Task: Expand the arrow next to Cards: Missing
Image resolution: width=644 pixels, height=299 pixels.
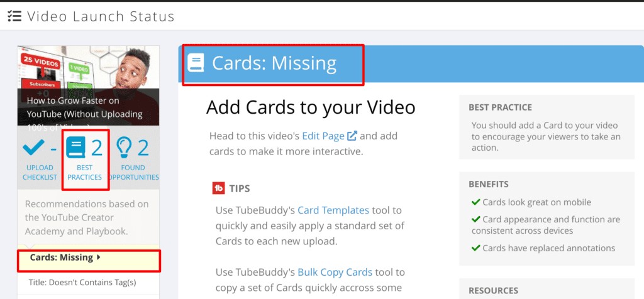Action: (99, 258)
